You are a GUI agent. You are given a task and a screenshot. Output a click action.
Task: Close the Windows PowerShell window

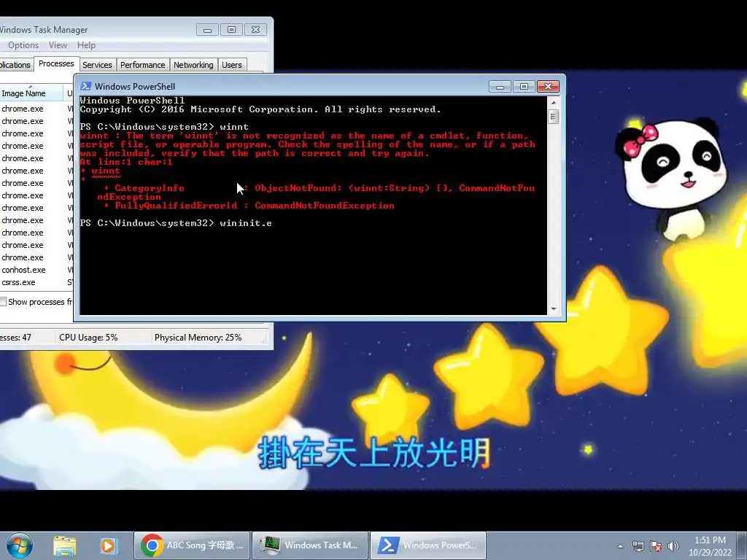click(548, 87)
